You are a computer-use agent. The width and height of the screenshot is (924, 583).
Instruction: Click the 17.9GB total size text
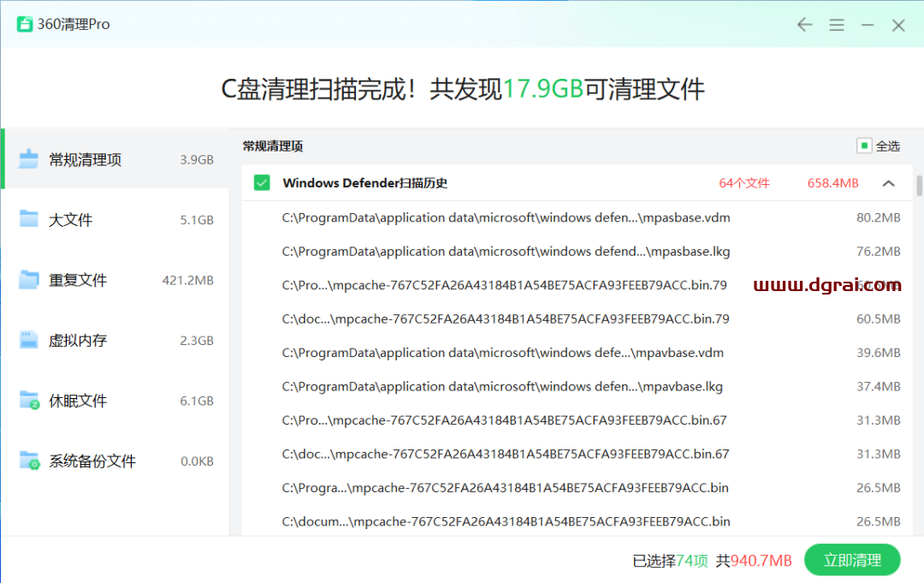tap(542, 90)
